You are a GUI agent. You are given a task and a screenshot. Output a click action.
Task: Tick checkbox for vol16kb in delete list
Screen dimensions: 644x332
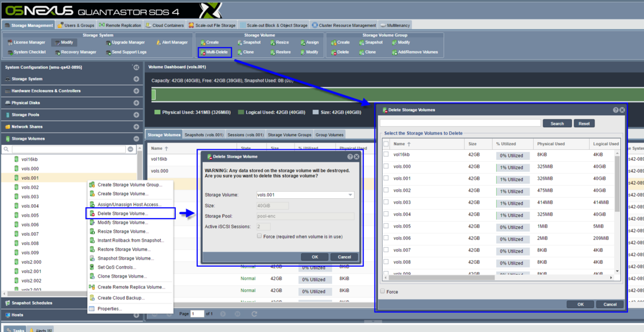point(386,154)
